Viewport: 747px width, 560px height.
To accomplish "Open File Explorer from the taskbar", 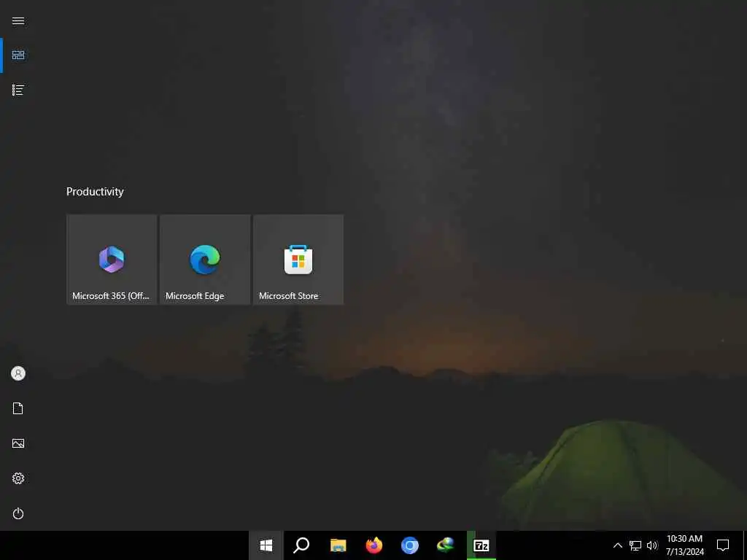I will point(338,545).
